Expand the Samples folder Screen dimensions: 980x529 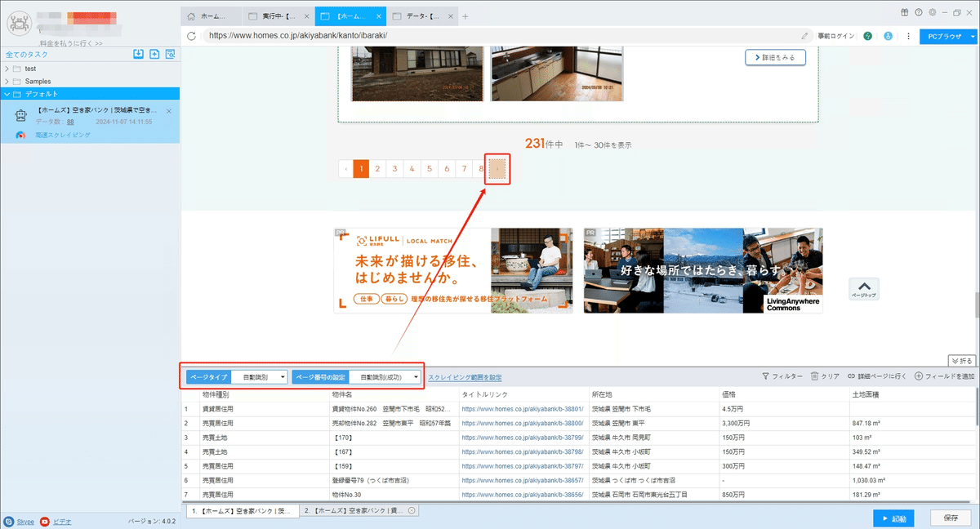click(x=7, y=82)
